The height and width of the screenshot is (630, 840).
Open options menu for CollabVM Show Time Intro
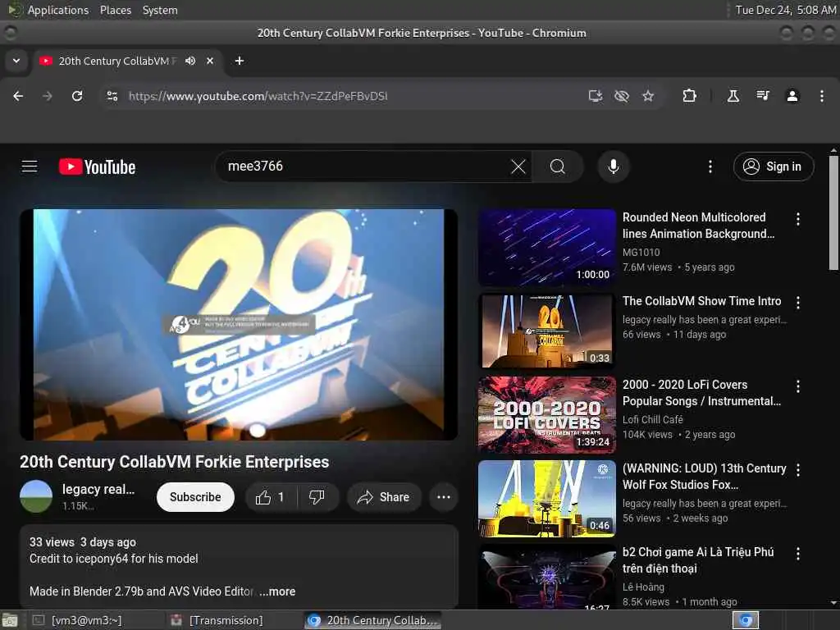point(797,303)
